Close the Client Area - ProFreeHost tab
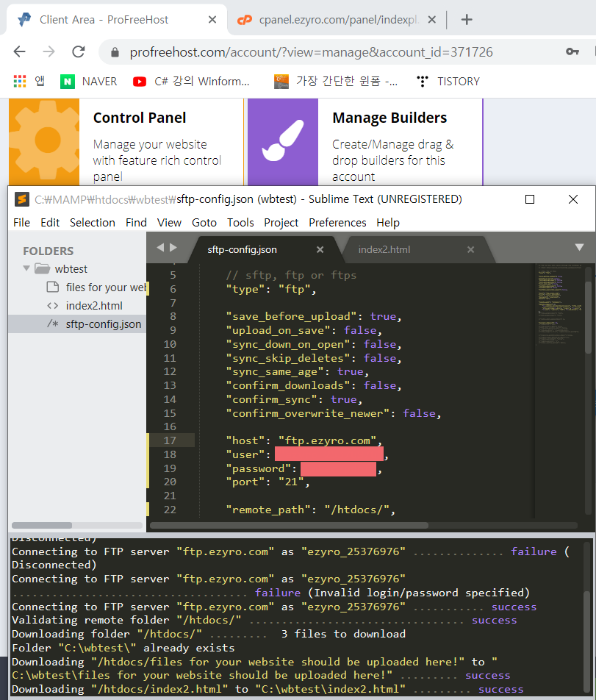Viewport: 596px width, 700px height. (212, 20)
